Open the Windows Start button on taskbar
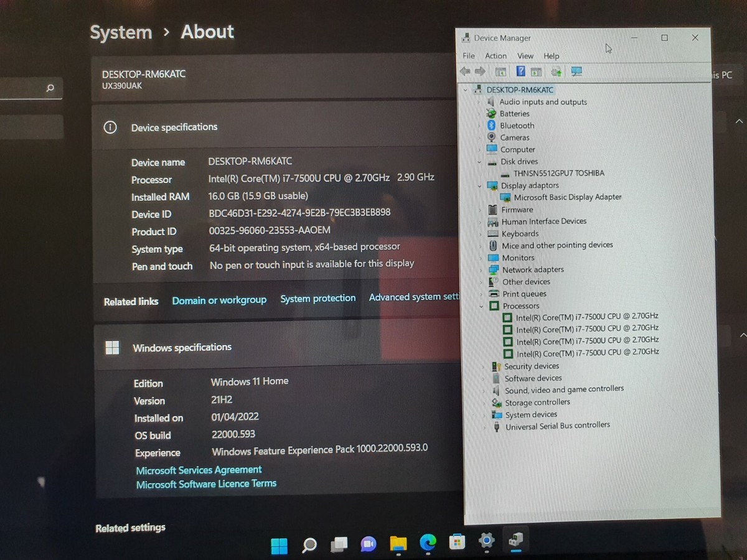747x560 pixels. coord(280,546)
